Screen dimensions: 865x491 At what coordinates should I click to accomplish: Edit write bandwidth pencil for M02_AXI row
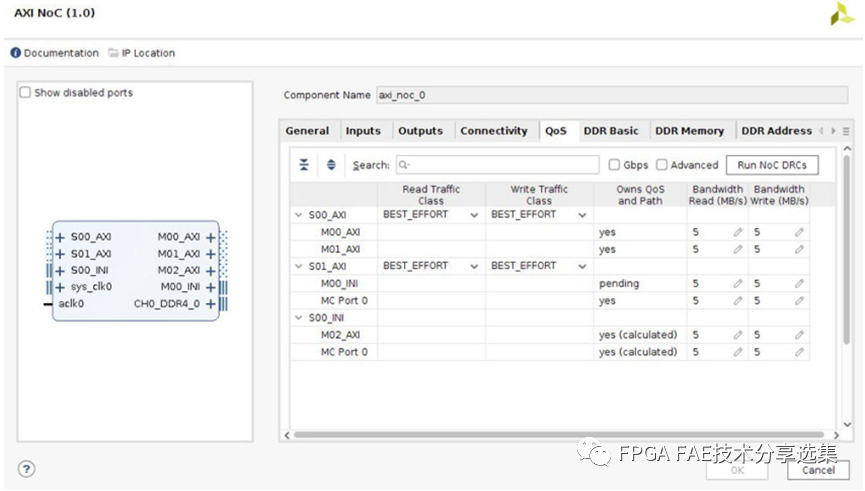coord(799,335)
